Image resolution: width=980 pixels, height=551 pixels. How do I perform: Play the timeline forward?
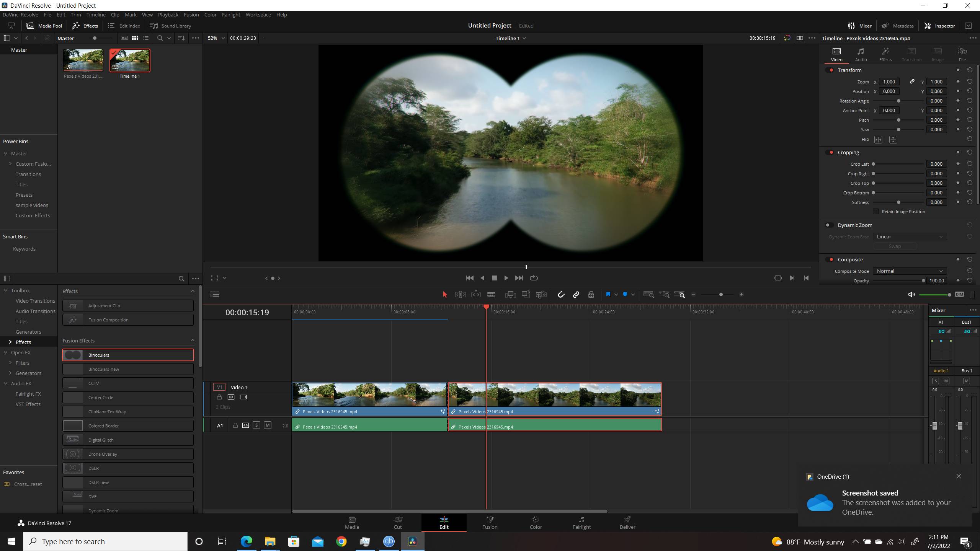tap(506, 278)
